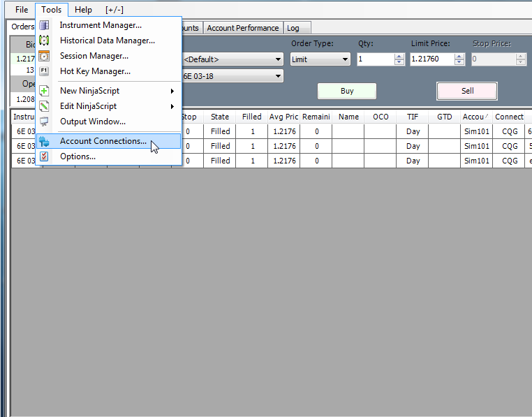Screen dimensions: 532x417
Task: Click Sim101 in the second order row
Action: 476,146
